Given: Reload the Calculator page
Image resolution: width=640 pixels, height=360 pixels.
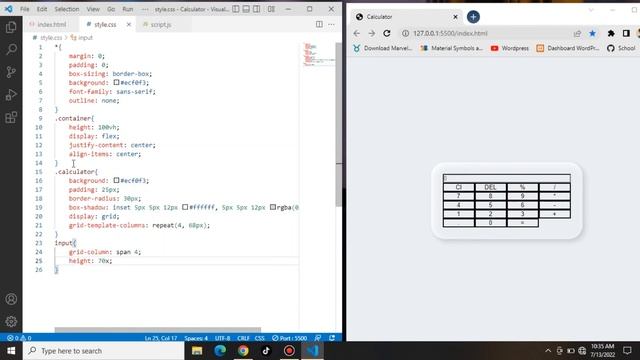Looking at the screenshot, I should pyautogui.click(x=387, y=33).
